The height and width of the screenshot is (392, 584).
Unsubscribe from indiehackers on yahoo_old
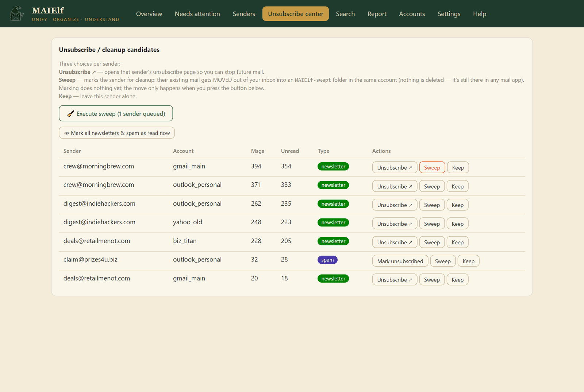[395, 224]
